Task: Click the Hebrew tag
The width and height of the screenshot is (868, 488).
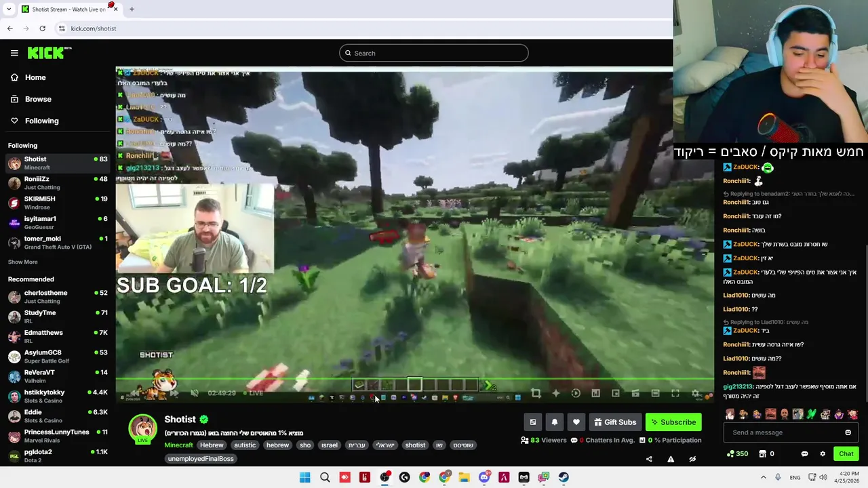Action: (x=212, y=445)
